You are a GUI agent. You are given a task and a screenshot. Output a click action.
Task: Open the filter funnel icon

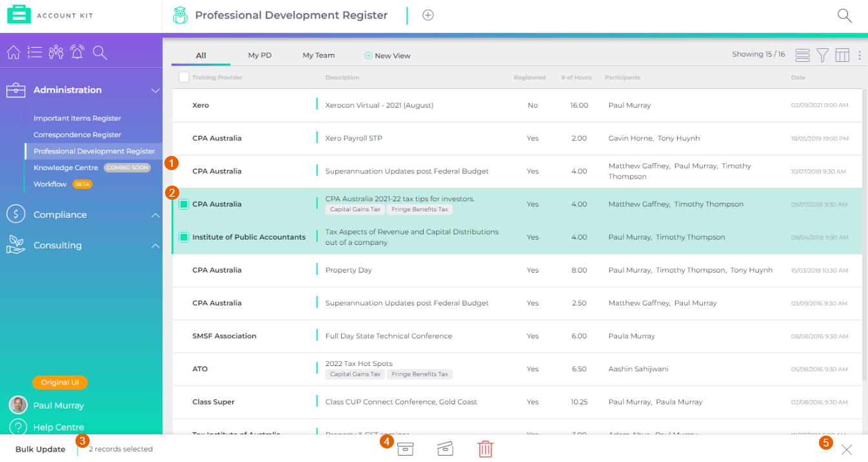(x=822, y=55)
